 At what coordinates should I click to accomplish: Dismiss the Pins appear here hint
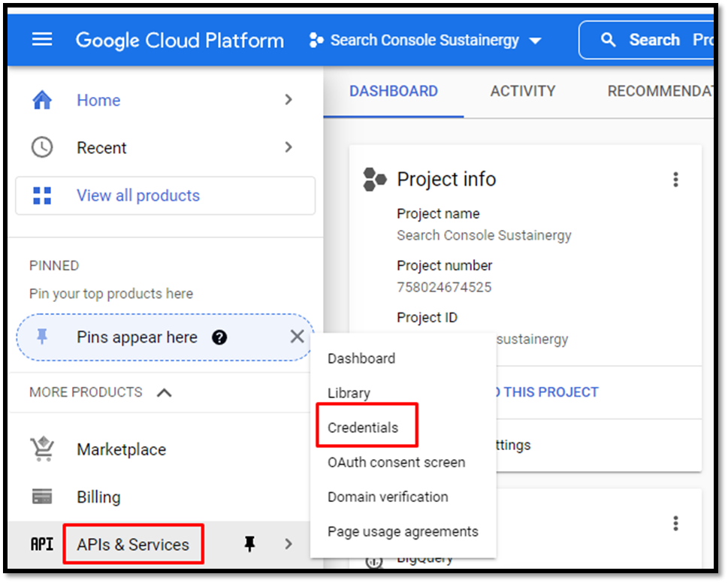(298, 337)
